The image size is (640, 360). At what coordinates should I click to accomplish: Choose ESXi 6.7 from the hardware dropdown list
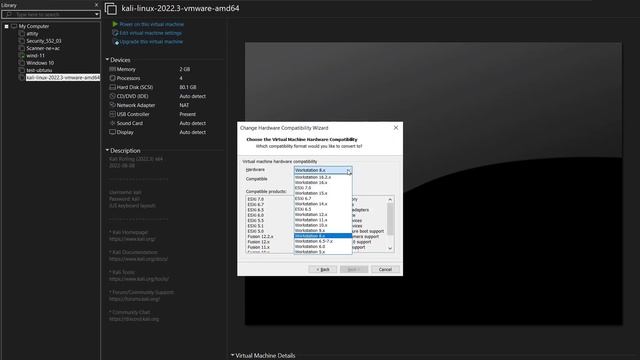[x=323, y=198]
